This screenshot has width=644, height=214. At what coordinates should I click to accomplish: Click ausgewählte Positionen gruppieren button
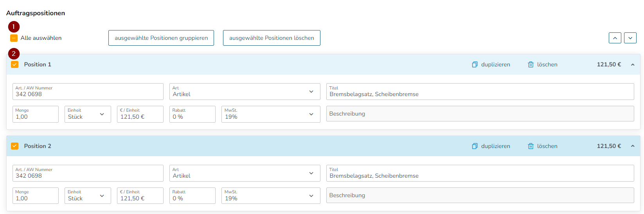pyautogui.click(x=161, y=38)
